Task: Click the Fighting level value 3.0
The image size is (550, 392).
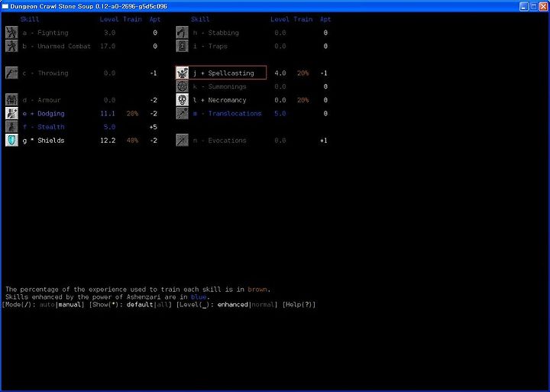Action: pyautogui.click(x=109, y=33)
